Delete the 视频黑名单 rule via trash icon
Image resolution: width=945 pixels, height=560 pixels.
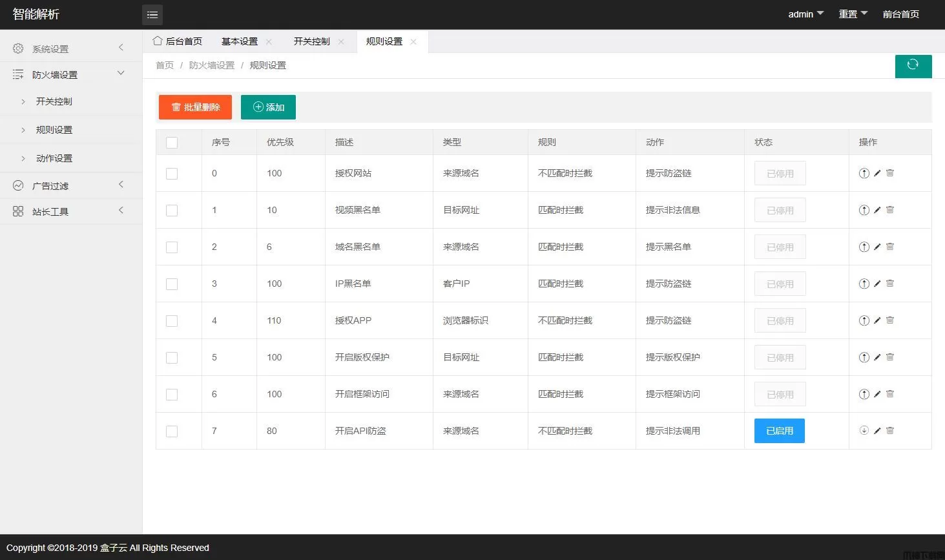(890, 210)
